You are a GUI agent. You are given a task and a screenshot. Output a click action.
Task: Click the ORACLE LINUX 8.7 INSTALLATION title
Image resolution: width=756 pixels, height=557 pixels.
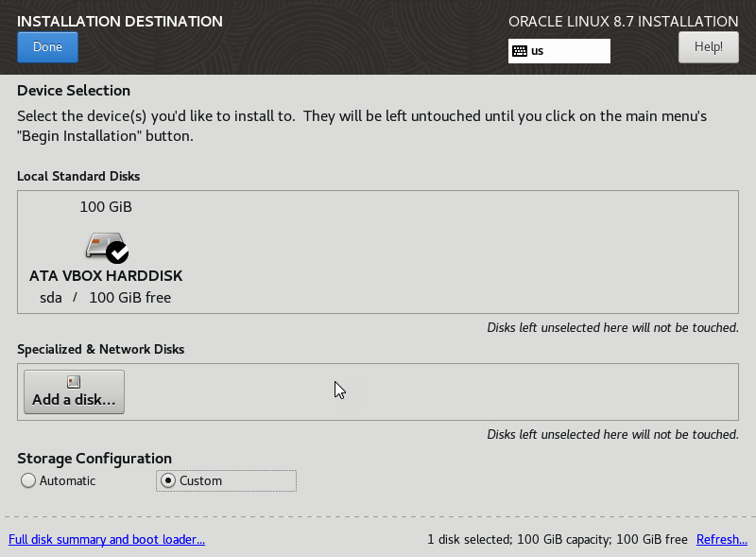[x=624, y=21]
